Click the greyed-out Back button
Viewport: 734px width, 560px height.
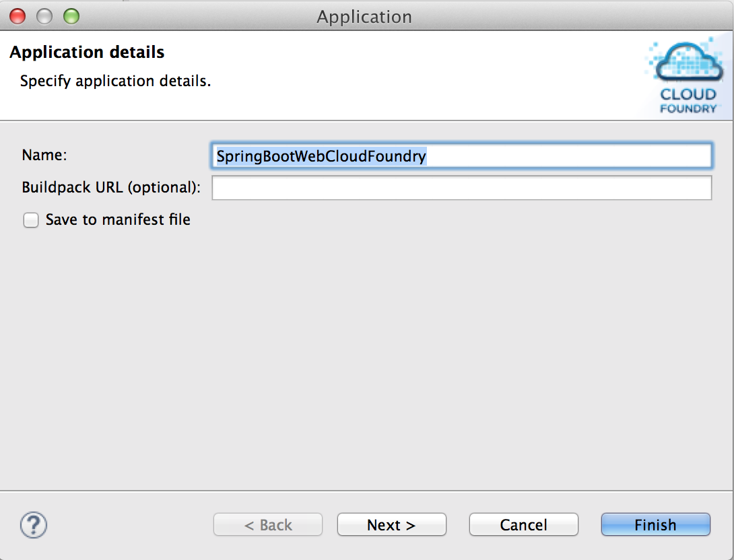[268, 525]
